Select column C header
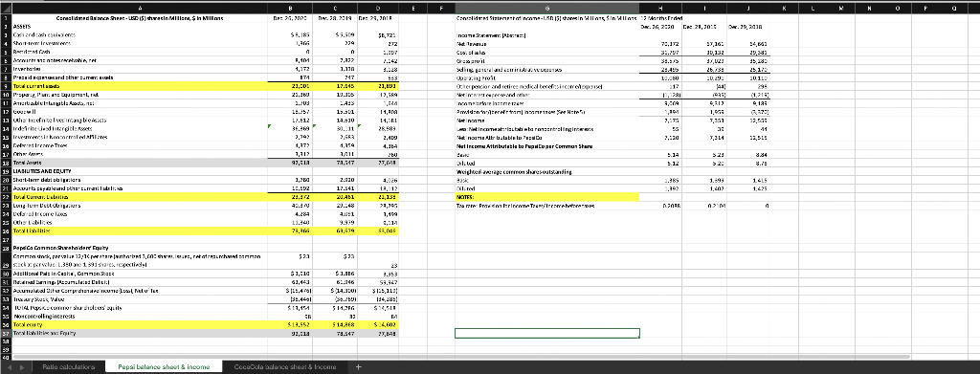This screenshot has width=980, height=374. pos(336,7)
